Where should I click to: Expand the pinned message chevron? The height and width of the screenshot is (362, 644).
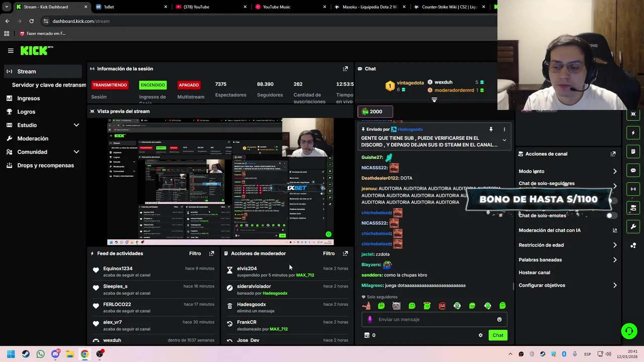click(x=504, y=140)
